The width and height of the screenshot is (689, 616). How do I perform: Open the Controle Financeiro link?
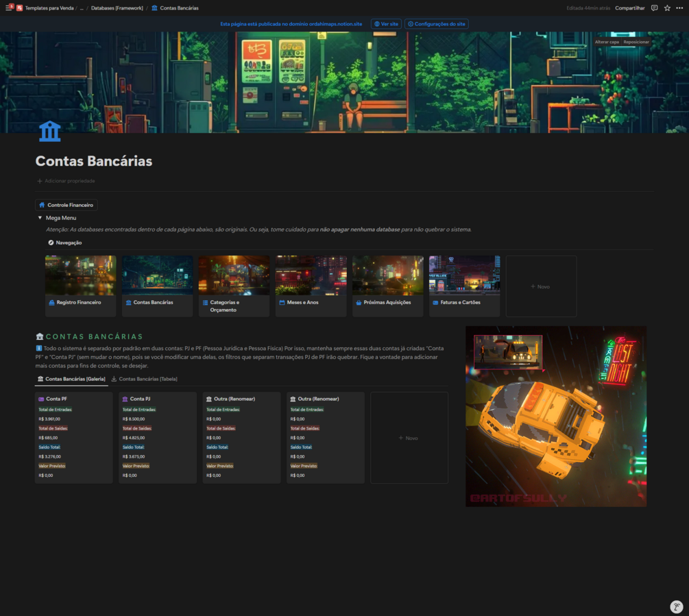point(67,205)
